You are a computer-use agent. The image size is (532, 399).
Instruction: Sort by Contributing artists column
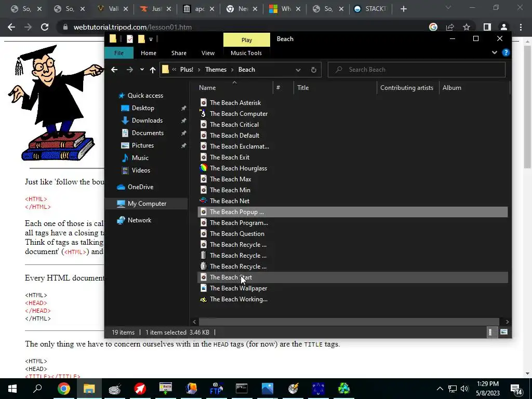(x=407, y=87)
